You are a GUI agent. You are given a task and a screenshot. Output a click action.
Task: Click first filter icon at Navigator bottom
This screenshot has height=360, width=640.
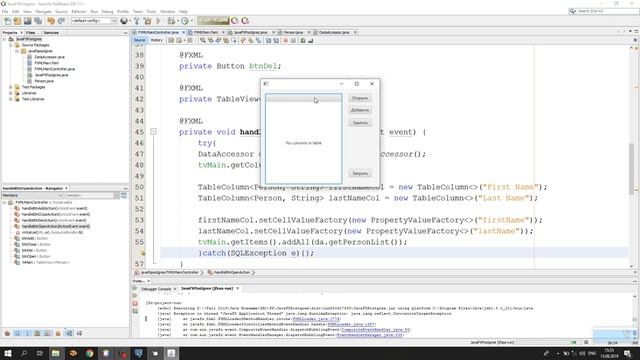[x=7, y=333]
